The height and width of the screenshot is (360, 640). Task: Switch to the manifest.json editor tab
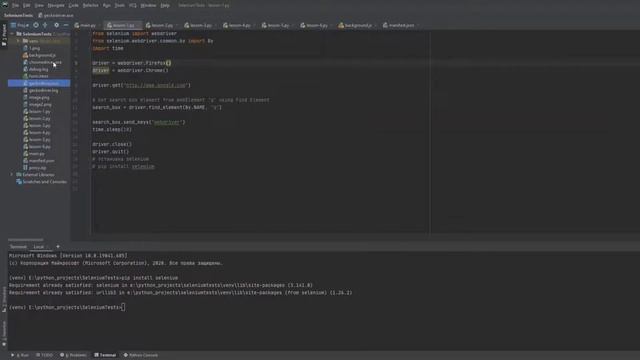pyautogui.click(x=400, y=25)
